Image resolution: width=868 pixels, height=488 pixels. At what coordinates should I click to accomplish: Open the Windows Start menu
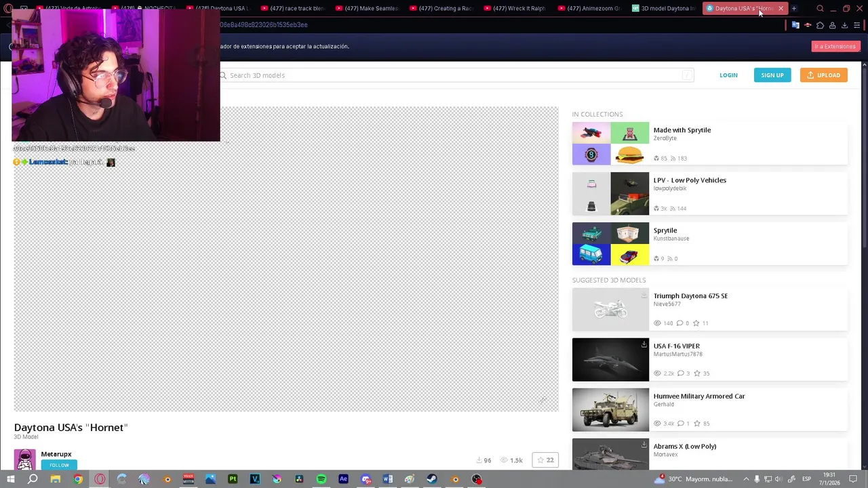(11, 479)
